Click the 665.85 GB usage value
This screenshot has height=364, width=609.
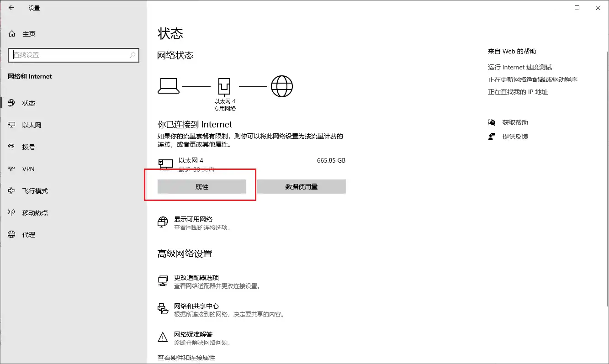tap(331, 160)
